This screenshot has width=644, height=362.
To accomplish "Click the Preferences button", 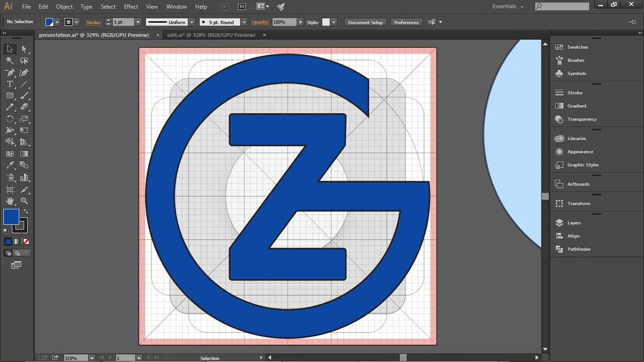I will 407,22.
